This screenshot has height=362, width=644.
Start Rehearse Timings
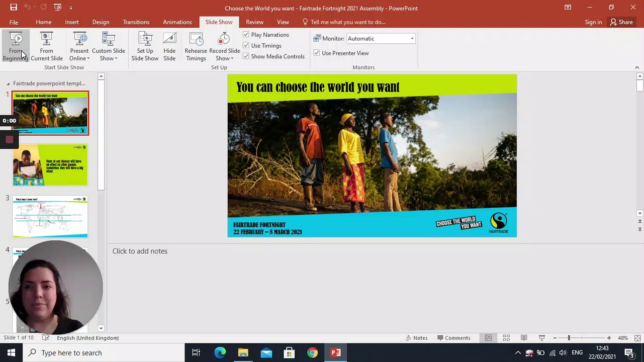pyautogui.click(x=196, y=47)
